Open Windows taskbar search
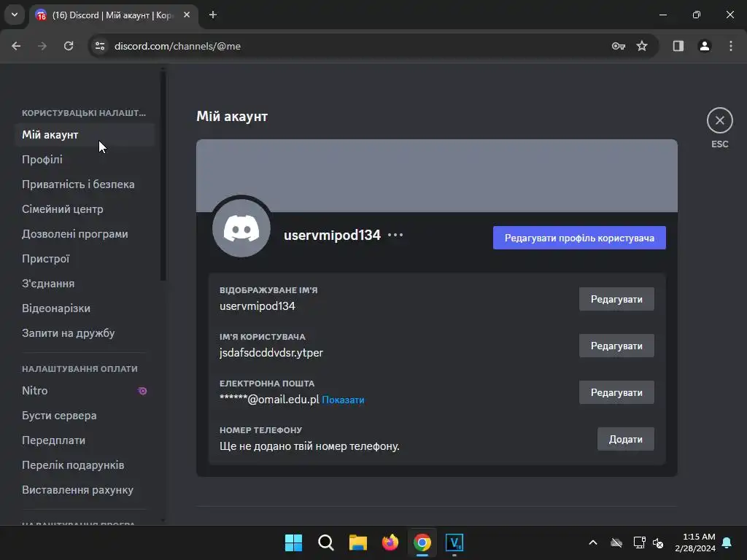This screenshot has width=747, height=560. (x=326, y=542)
